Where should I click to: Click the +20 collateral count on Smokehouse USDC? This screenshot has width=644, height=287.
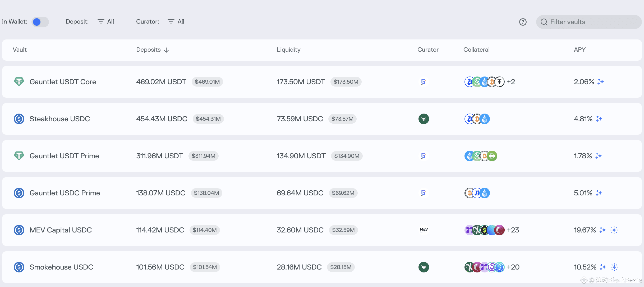click(513, 267)
